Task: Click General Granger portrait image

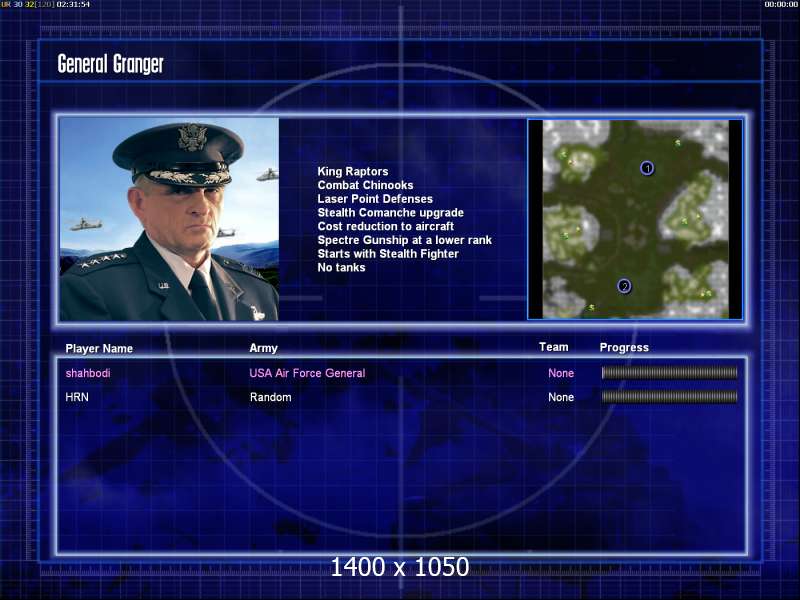Action: click(169, 219)
